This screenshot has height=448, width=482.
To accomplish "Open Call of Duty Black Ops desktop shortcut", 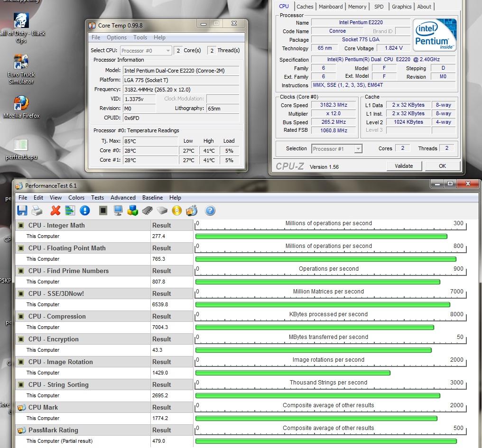I will (21, 28).
